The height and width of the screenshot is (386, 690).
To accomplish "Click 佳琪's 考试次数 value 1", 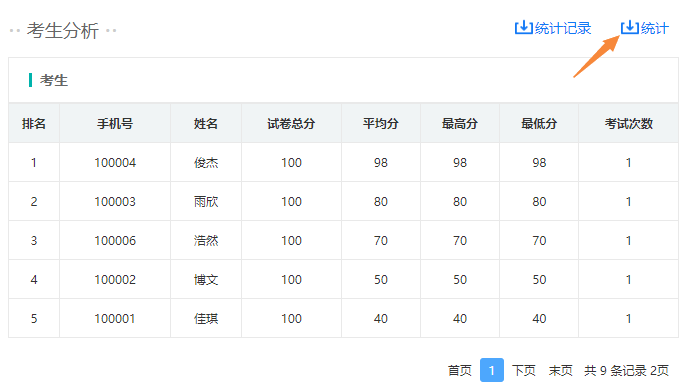I will (628, 319).
